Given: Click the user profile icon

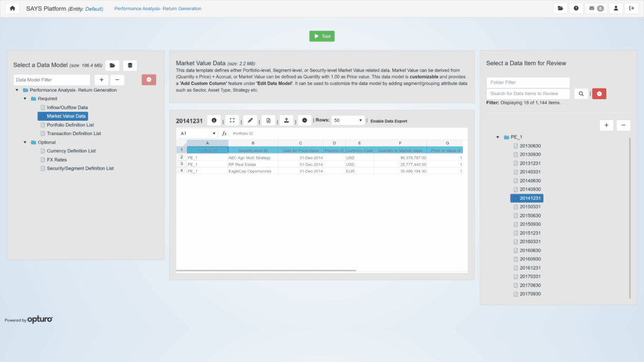Looking at the screenshot, I should click(616, 9).
